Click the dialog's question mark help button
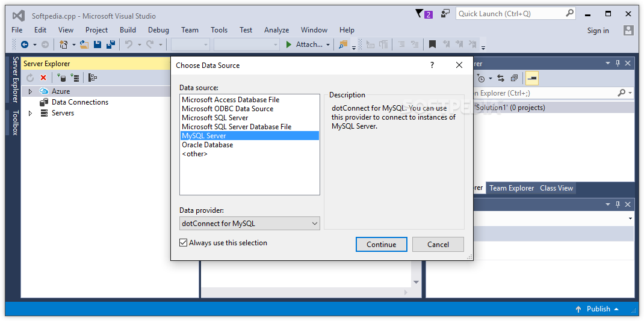The height and width of the screenshot is (321, 644). [432, 65]
